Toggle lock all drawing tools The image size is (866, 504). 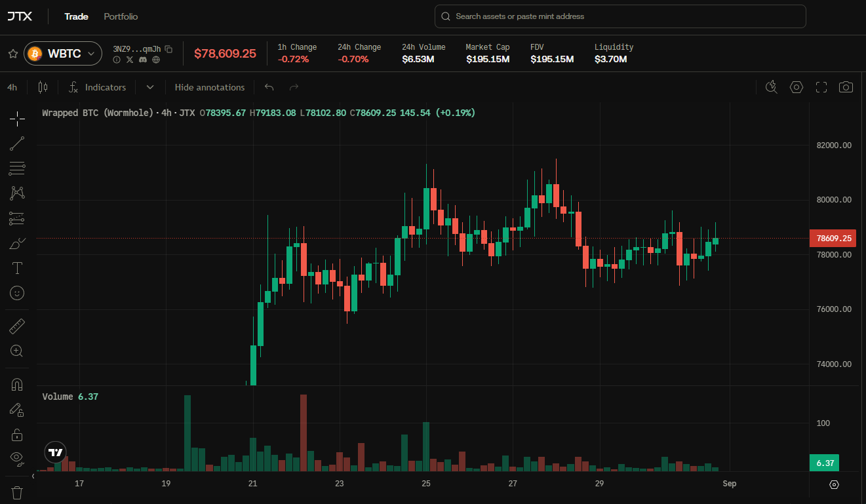pos(17,435)
